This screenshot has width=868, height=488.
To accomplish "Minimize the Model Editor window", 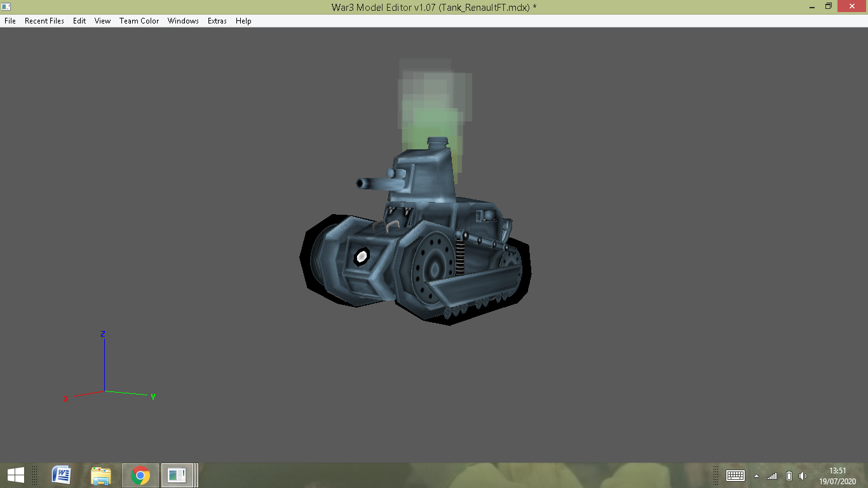I will click(811, 6).
